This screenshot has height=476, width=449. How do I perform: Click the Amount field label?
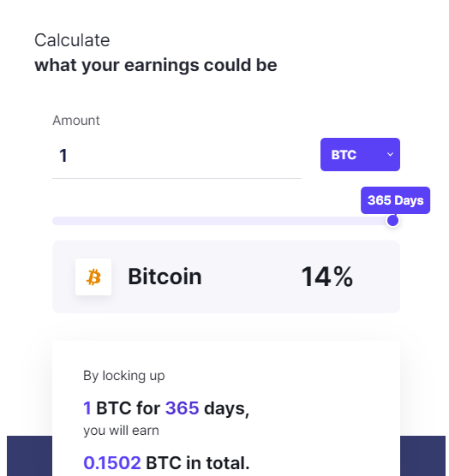pyautogui.click(x=76, y=121)
